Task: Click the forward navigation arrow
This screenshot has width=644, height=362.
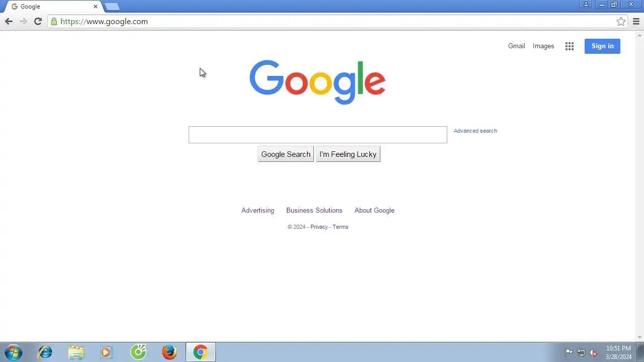Action: [x=23, y=21]
